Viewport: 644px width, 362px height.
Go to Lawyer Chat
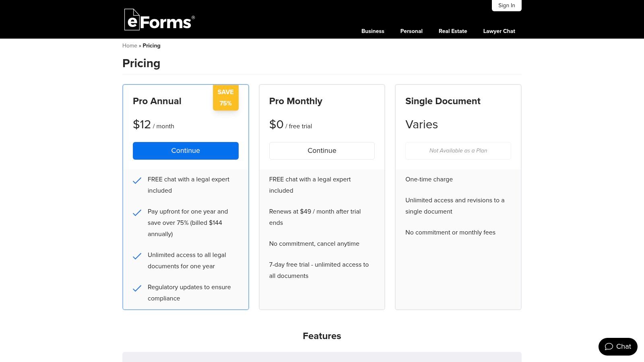[x=499, y=31]
